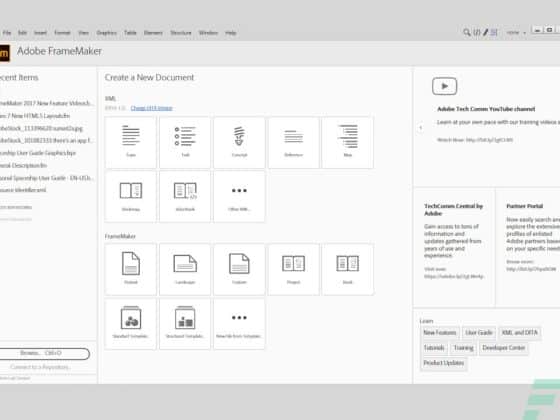Open the Tutorials learn button
The image size is (560, 420).
434,348
